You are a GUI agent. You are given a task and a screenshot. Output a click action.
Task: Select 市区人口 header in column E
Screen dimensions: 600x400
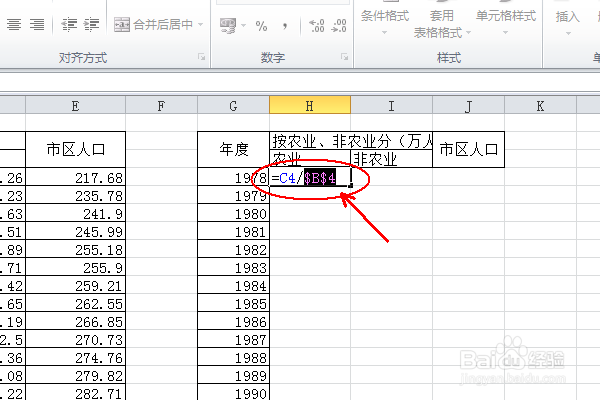[x=75, y=149]
